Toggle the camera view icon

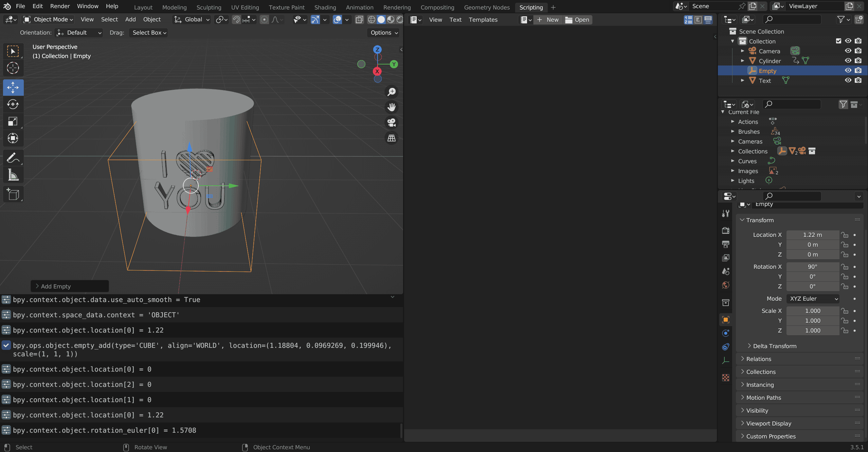pyautogui.click(x=392, y=123)
